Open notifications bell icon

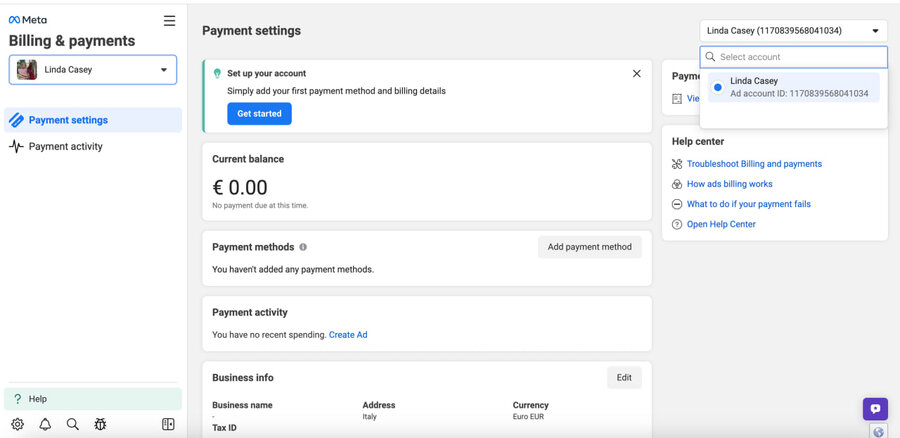point(45,424)
